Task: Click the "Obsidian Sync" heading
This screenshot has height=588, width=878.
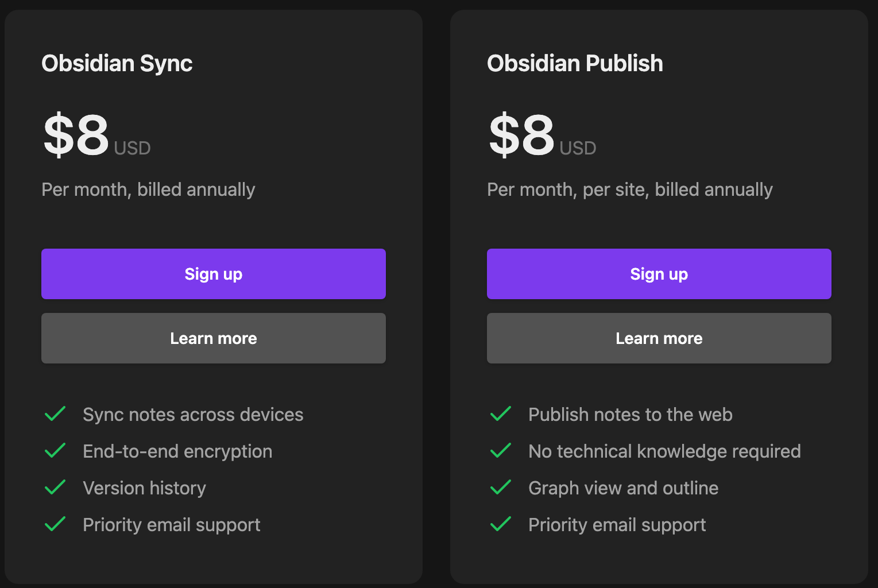Action: pyautogui.click(x=117, y=63)
